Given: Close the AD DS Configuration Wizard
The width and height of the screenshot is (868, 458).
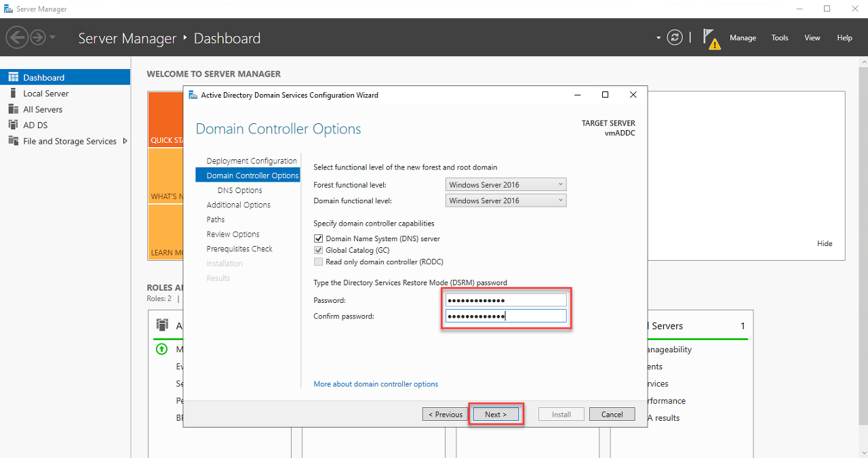Looking at the screenshot, I should point(633,95).
